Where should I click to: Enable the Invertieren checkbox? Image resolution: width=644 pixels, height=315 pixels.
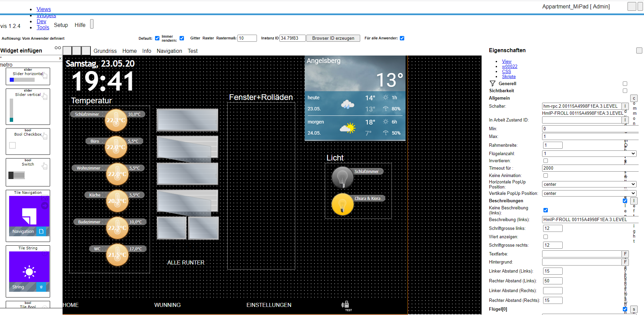(545, 161)
